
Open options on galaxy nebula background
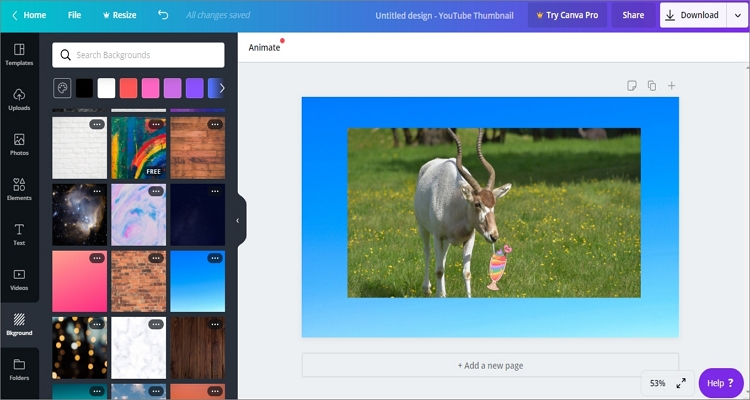pos(97,191)
